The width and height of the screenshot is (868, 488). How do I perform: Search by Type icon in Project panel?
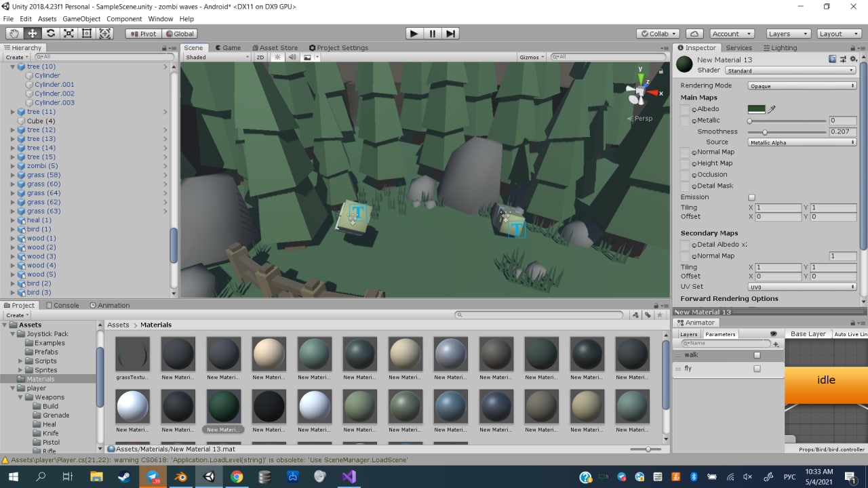click(635, 314)
